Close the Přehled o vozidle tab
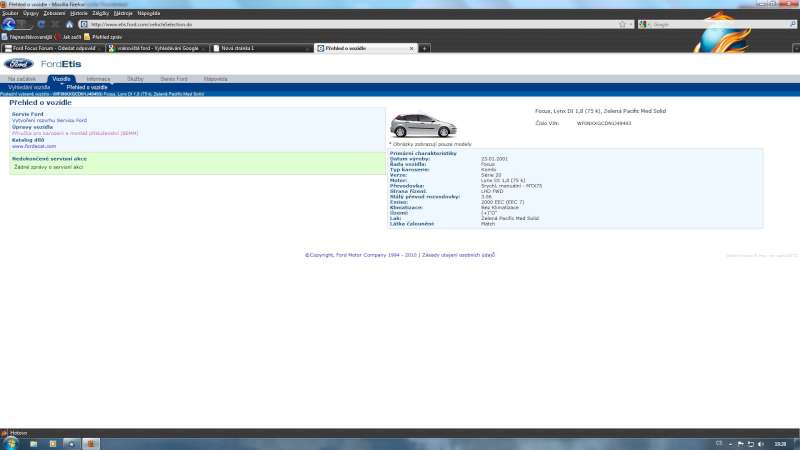 tap(411, 48)
